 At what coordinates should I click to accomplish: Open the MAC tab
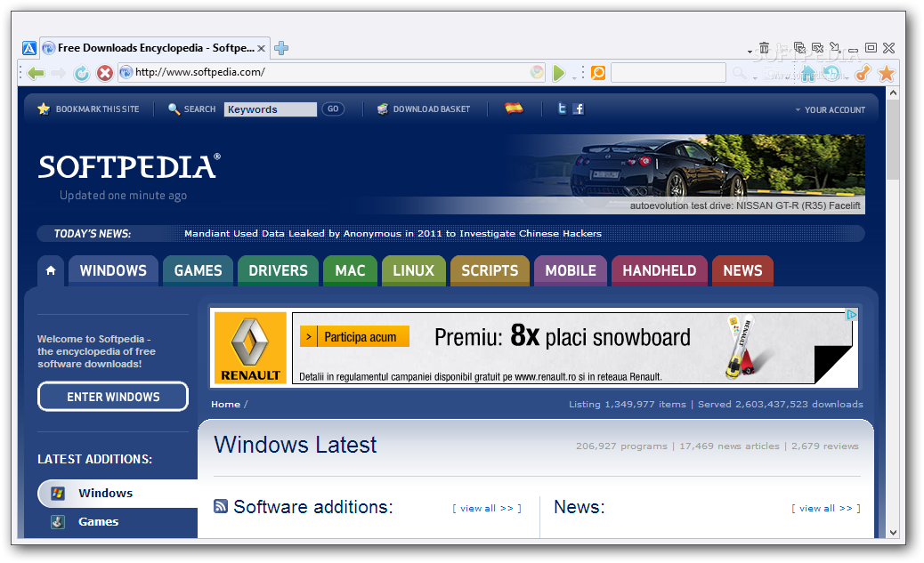[x=350, y=271]
